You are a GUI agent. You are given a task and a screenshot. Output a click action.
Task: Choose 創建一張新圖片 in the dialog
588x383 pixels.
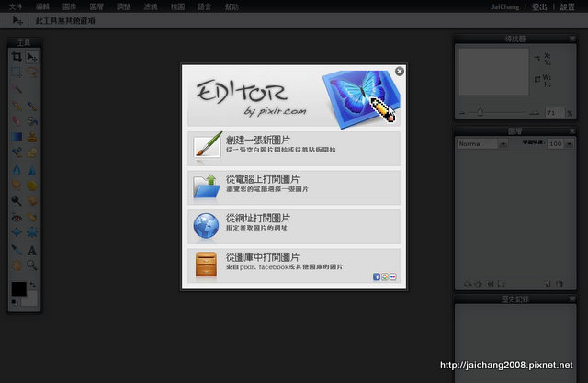pos(294,148)
